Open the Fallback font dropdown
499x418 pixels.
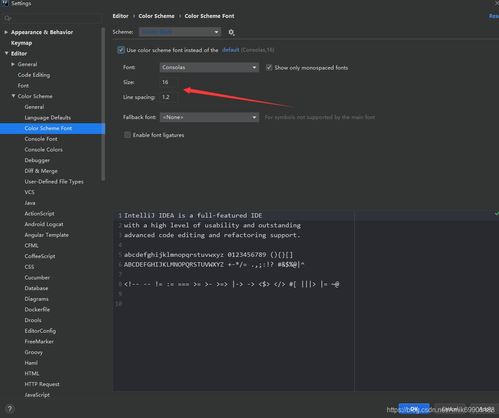coord(209,117)
